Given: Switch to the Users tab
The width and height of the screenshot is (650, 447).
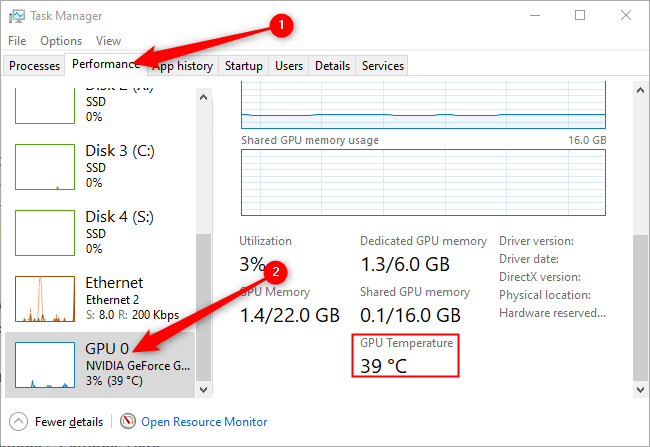Looking at the screenshot, I should tap(289, 66).
